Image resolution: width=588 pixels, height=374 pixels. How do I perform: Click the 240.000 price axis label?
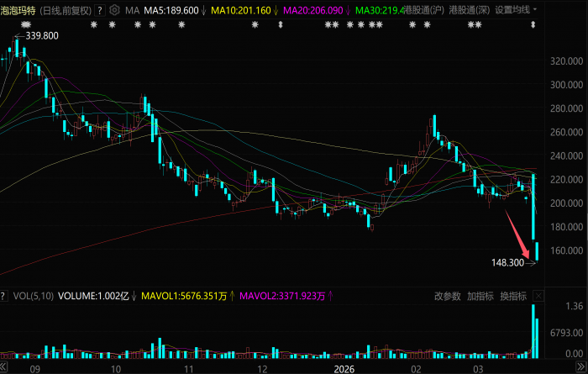tap(566, 155)
